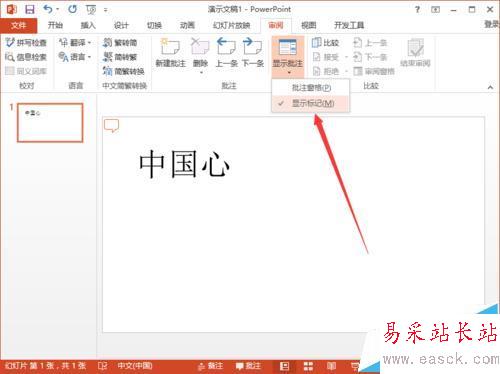Click the 登录 sign-in link
The width and height of the screenshot is (500, 374).
492,24
